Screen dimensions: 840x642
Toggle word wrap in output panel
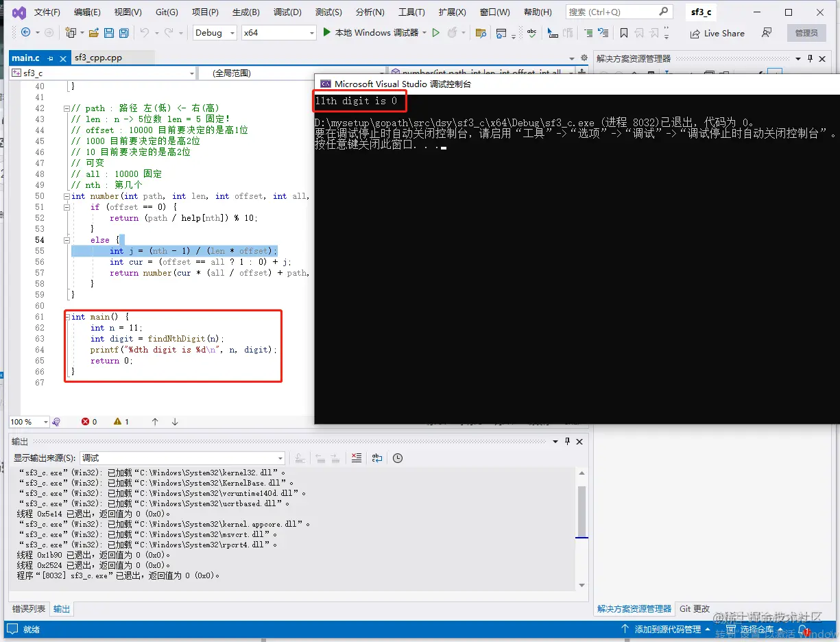[377, 458]
